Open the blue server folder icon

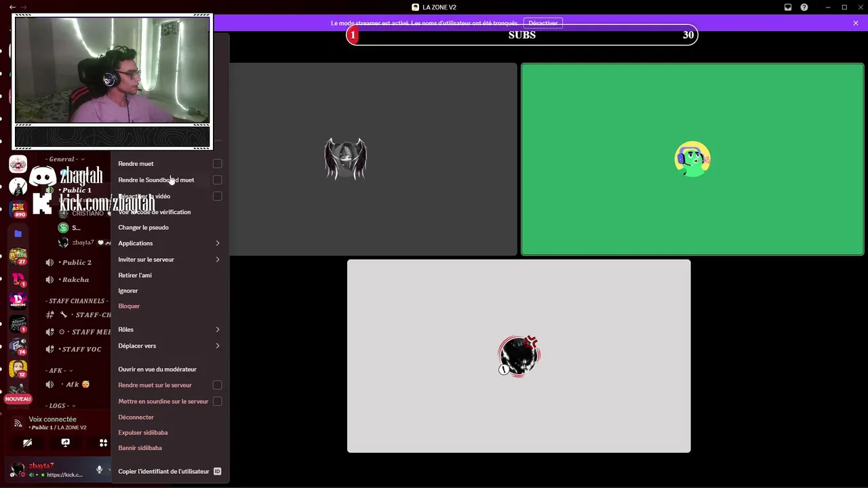[18, 234]
